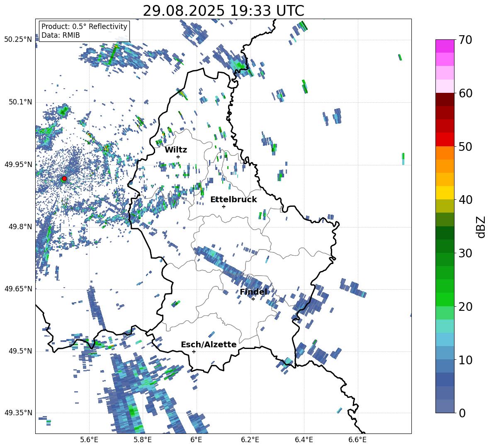491x448 pixels.
Task: Click the Data: RMIB text
Action: coord(61,35)
